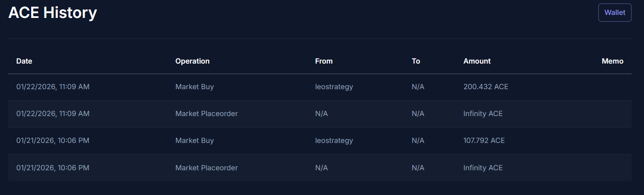Select the date of the 107.792 ACE transaction
The image size is (644, 195).
53,140
